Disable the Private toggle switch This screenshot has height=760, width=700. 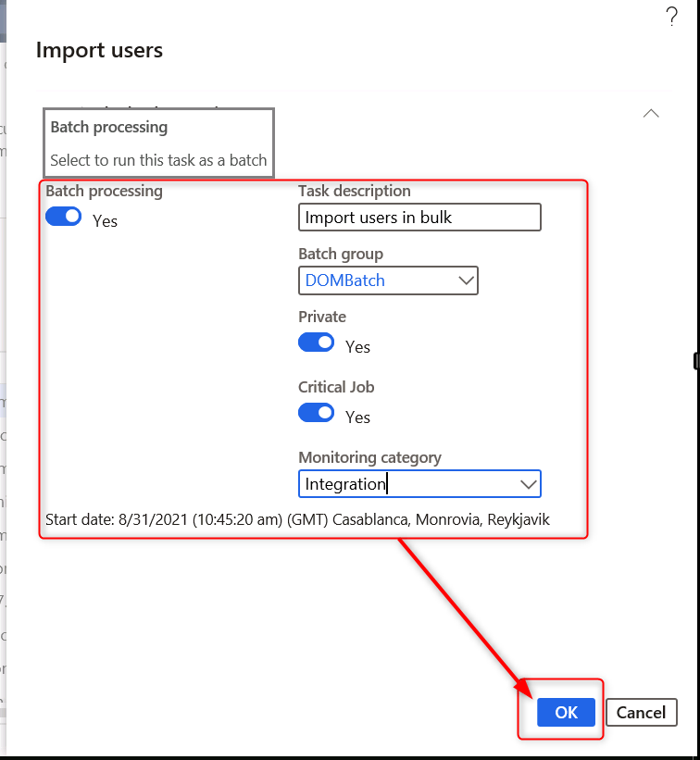point(317,343)
